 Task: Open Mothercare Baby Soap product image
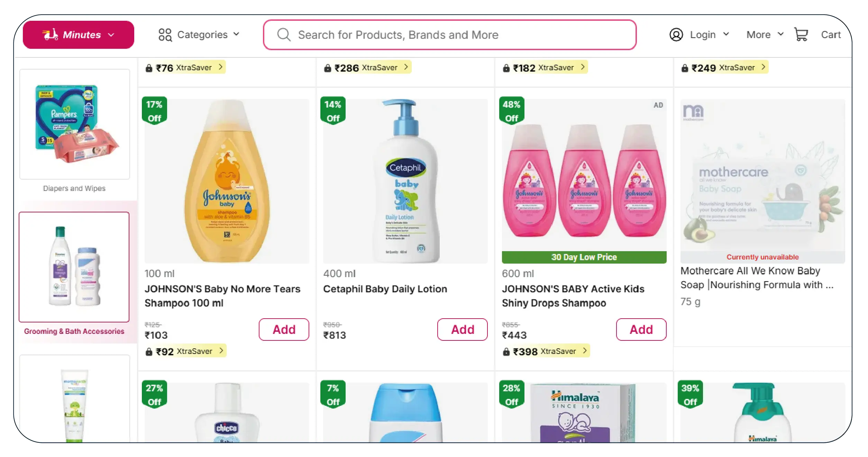point(762,181)
